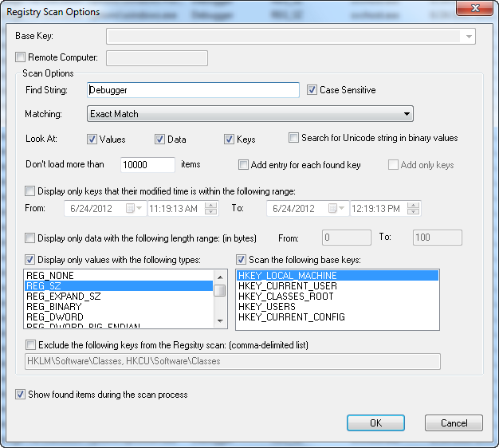Uncheck the Look At Values checkbox
This screenshot has width=499, height=448.
click(92, 139)
